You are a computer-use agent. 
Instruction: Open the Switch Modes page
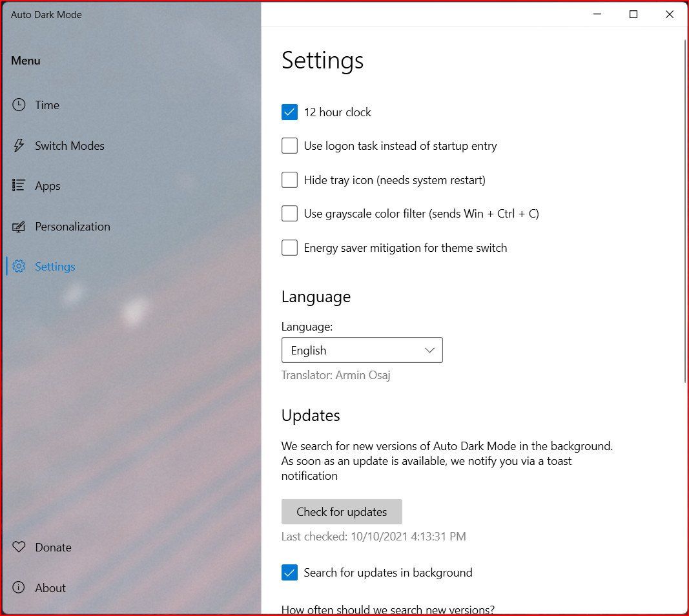pyautogui.click(x=70, y=145)
